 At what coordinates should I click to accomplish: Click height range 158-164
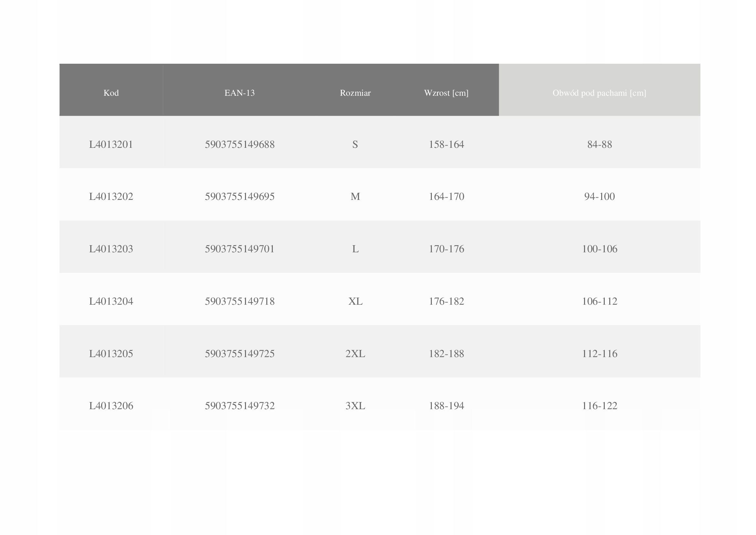click(446, 144)
